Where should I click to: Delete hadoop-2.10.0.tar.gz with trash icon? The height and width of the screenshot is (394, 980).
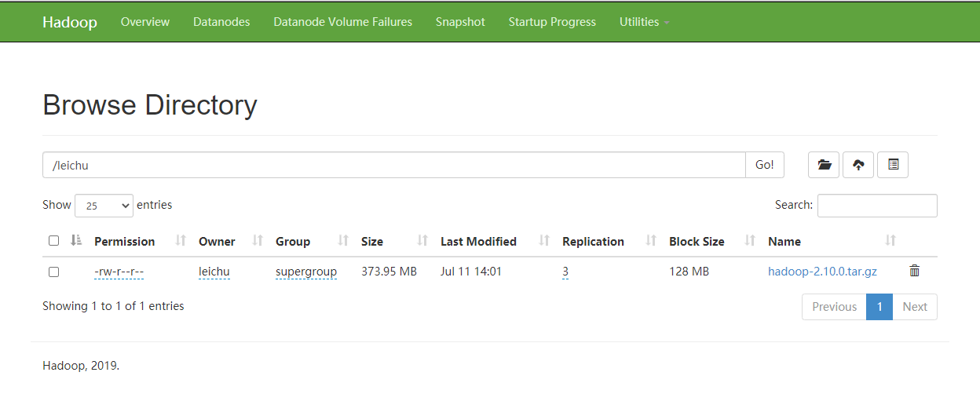tap(914, 271)
